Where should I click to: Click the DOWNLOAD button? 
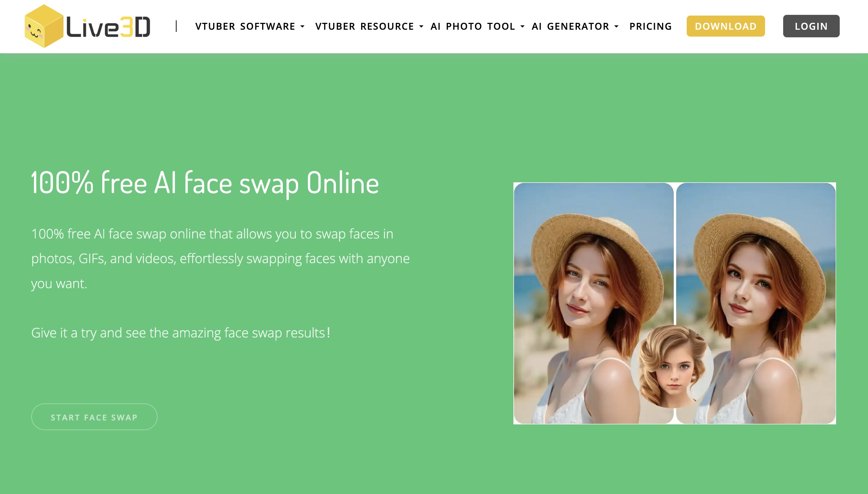(726, 26)
